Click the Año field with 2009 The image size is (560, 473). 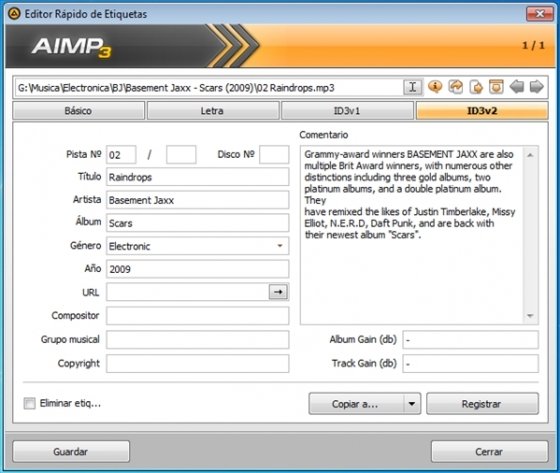point(198,269)
